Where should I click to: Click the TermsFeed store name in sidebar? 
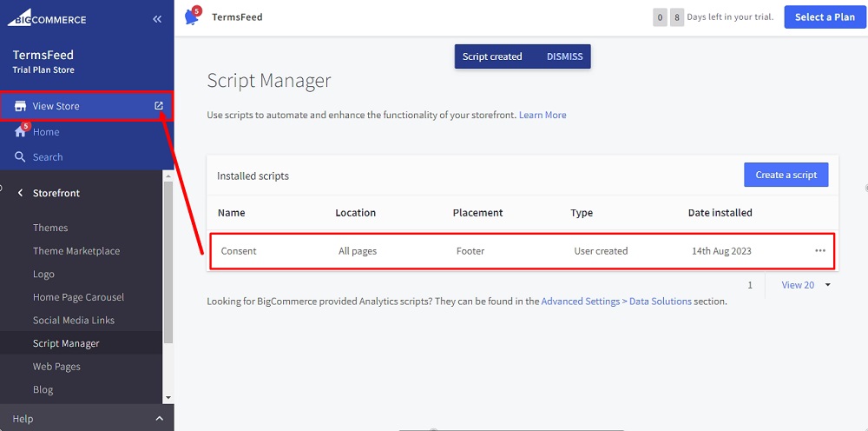(43, 55)
